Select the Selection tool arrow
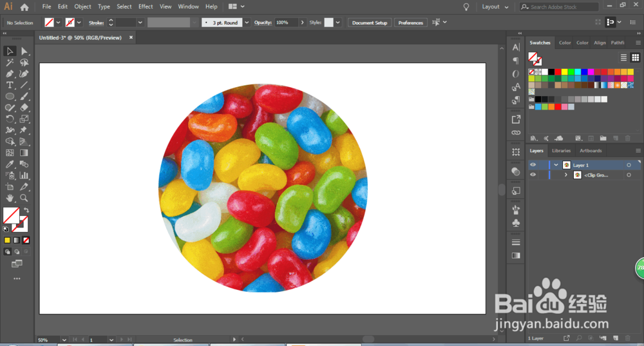The width and height of the screenshot is (644, 346). [10, 51]
